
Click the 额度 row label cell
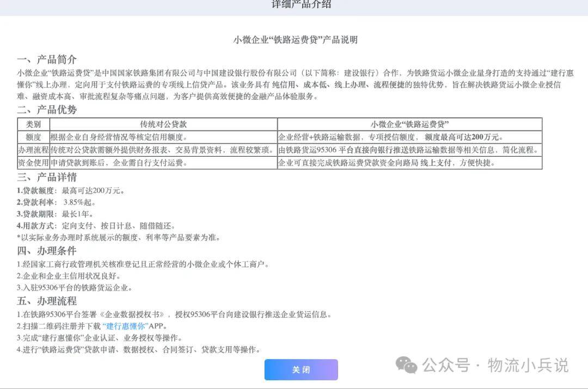[33, 137]
